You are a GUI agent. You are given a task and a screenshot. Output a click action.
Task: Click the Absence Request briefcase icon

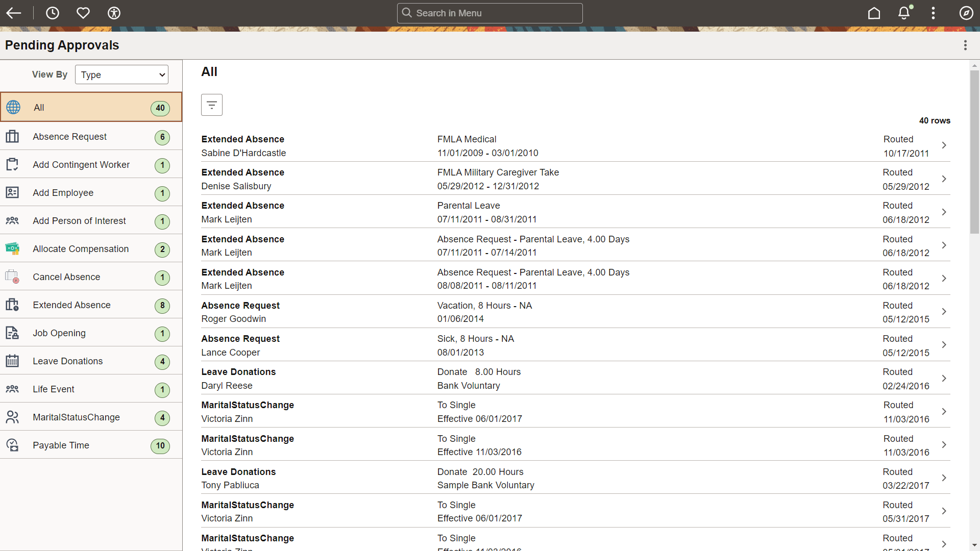click(x=12, y=136)
